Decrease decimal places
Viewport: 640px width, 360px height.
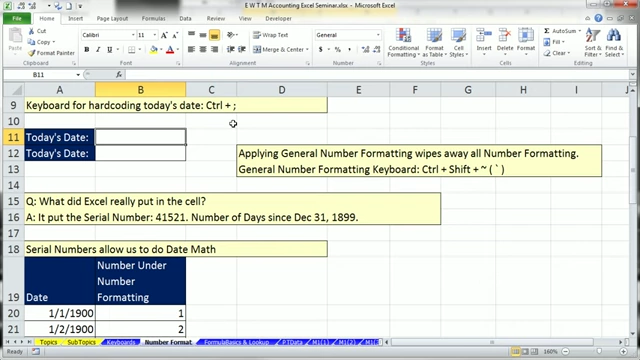pyautogui.click(x=377, y=49)
